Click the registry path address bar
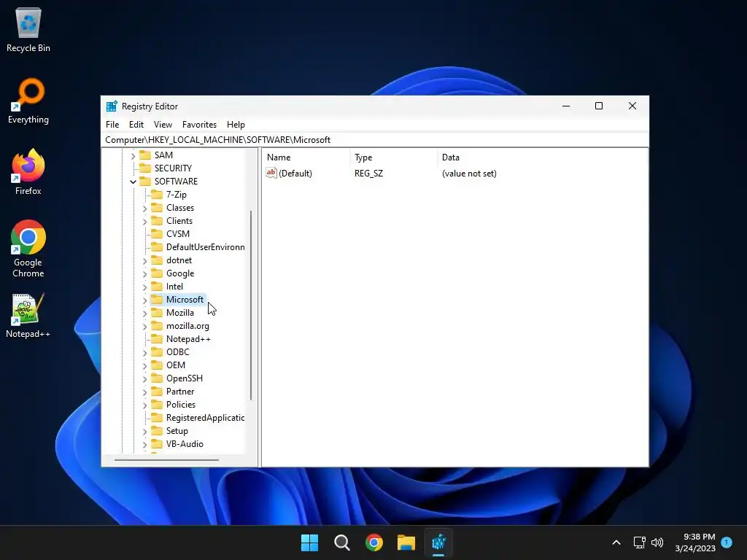Image resolution: width=747 pixels, height=560 pixels. click(375, 140)
